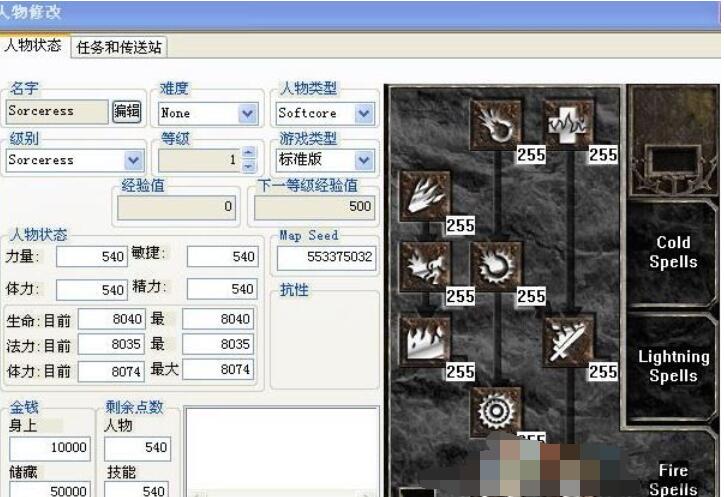The image size is (724, 497).
Task: Select the Fire Bolt skill icon
Action: coord(496,126)
